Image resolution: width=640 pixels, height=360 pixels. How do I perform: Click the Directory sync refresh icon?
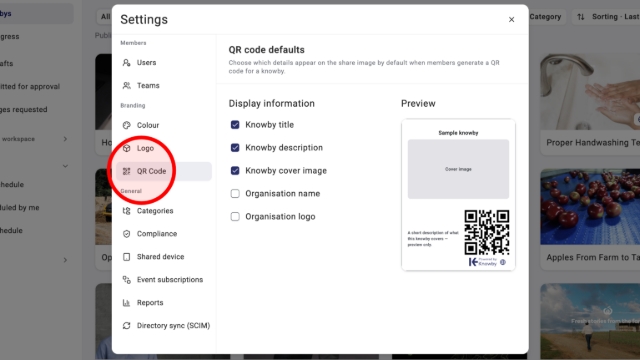pos(127,325)
